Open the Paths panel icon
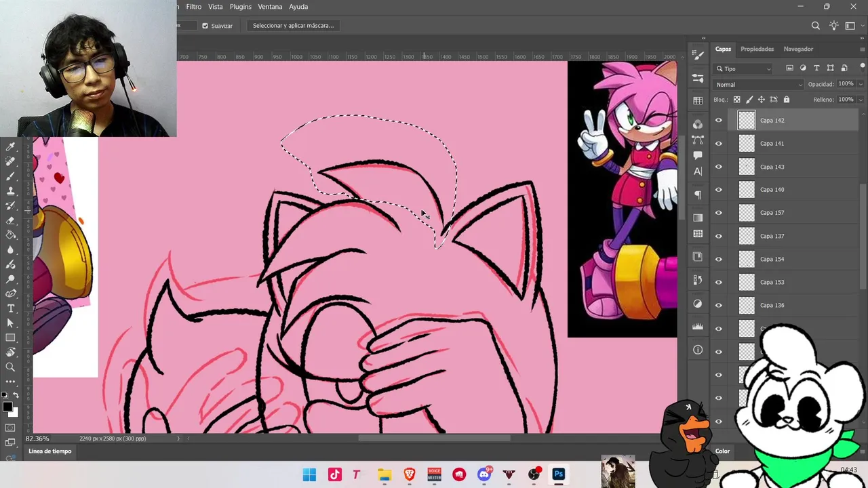 tap(698, 140)
